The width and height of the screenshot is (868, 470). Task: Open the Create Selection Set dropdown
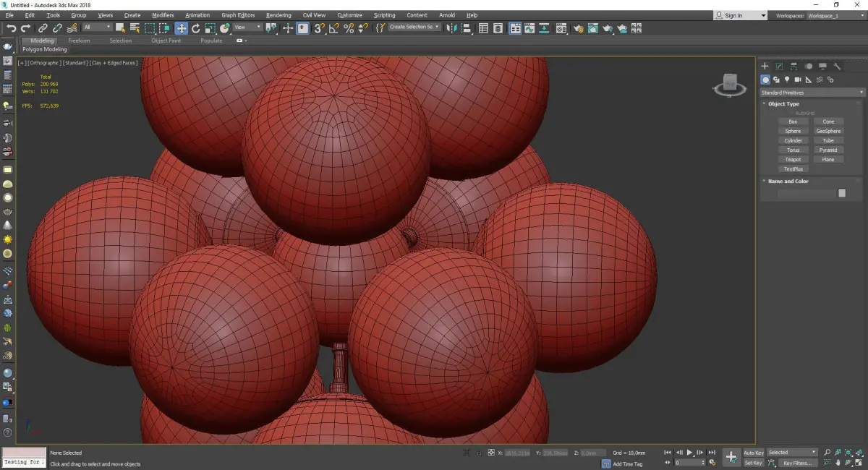pyautogui.click(x=414, y=27)
